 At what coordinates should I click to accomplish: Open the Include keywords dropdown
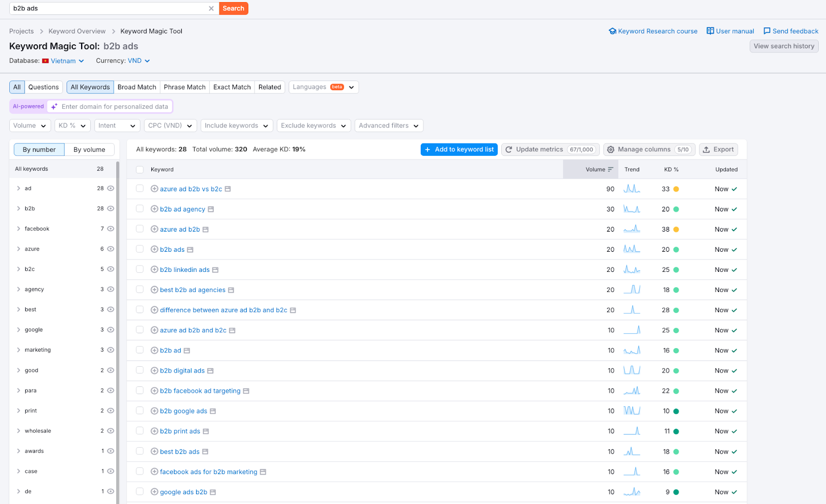236,125
